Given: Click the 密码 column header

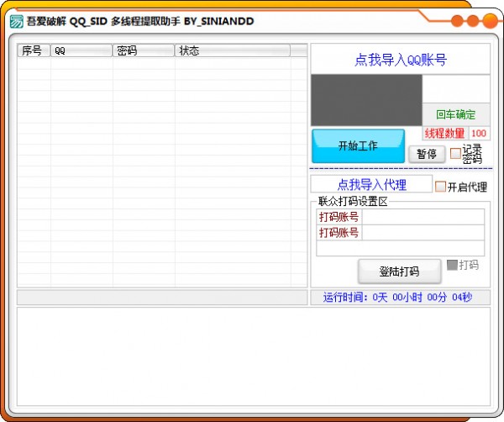Looking at the screenshot, I should tap(144, 50).
